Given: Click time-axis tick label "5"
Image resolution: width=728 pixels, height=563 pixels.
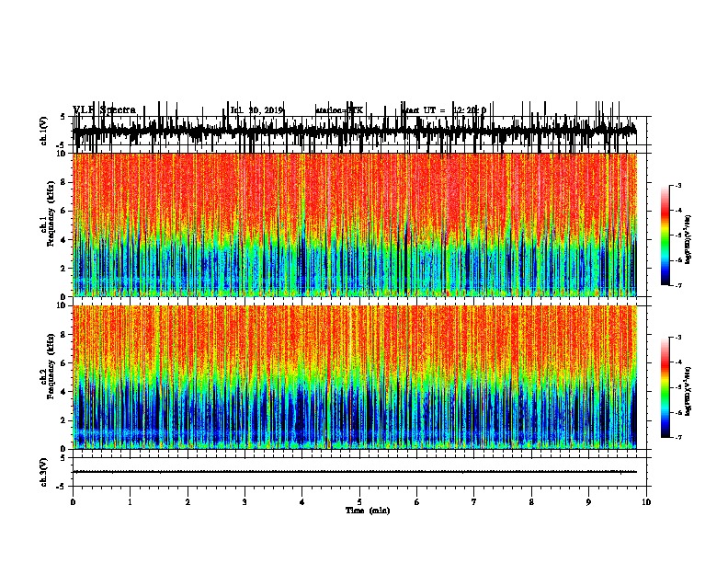Looking at the screenshot, I should (x=359, y=502).
